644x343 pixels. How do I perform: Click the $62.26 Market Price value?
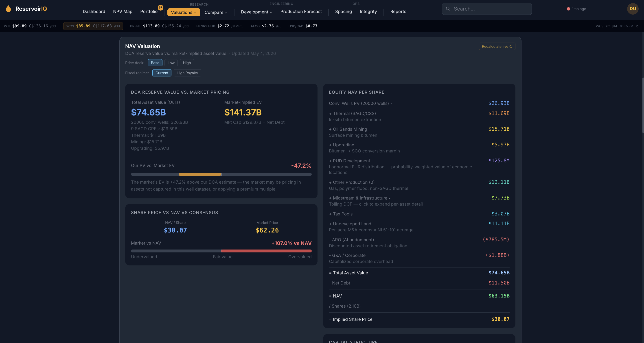pyautogui.click(x=267, y=230)
